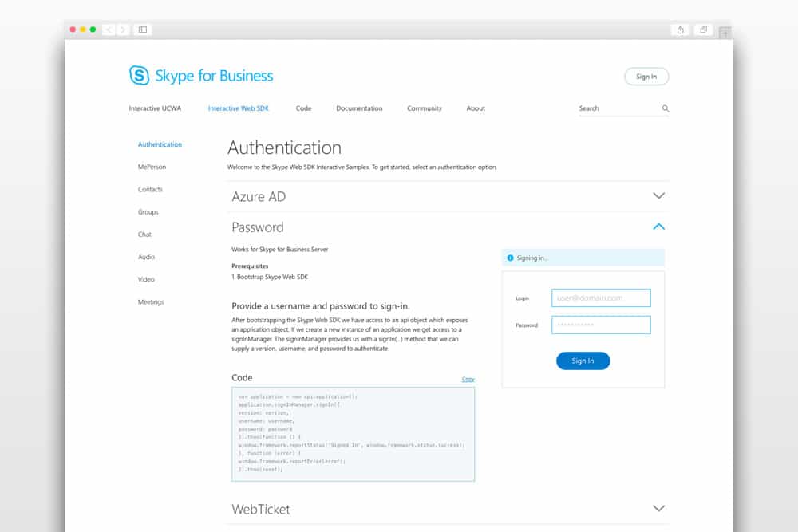Click the info icon beside Signing in
This screenshot has width=798, height=532.
[510, 258]
